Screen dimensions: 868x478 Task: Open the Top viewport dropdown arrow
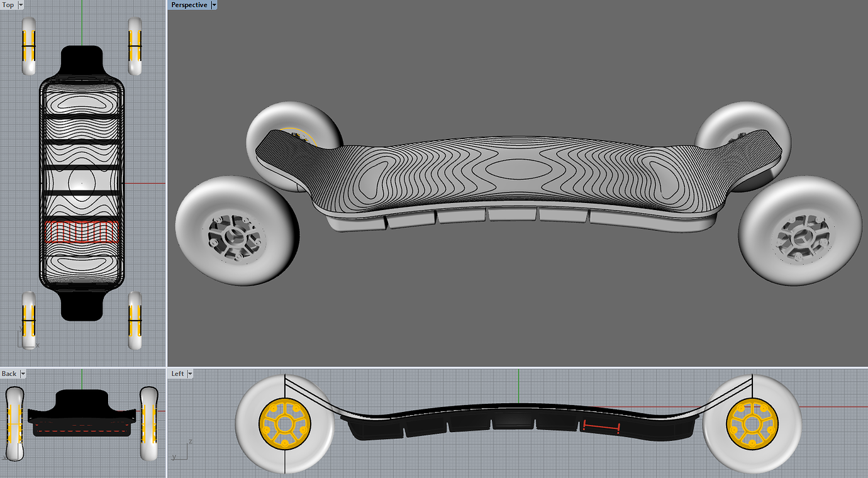pos(21,5)
